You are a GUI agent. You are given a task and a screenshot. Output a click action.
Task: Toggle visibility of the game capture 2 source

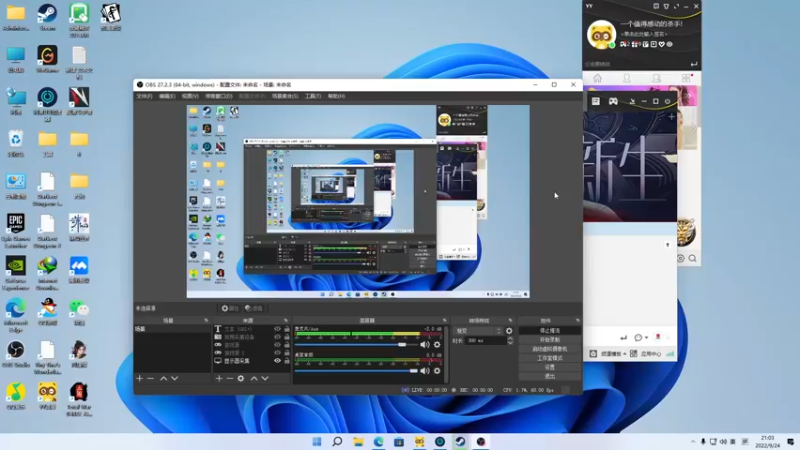pos(278,353)
